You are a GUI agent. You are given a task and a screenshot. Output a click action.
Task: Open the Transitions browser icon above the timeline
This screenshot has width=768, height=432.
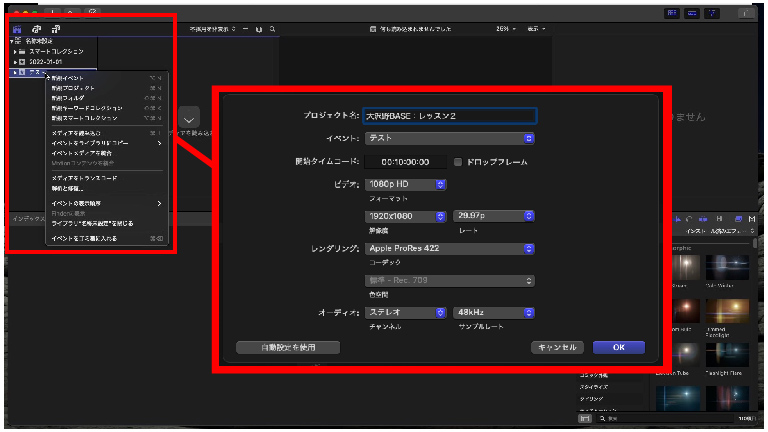click(x=752, y=219)
